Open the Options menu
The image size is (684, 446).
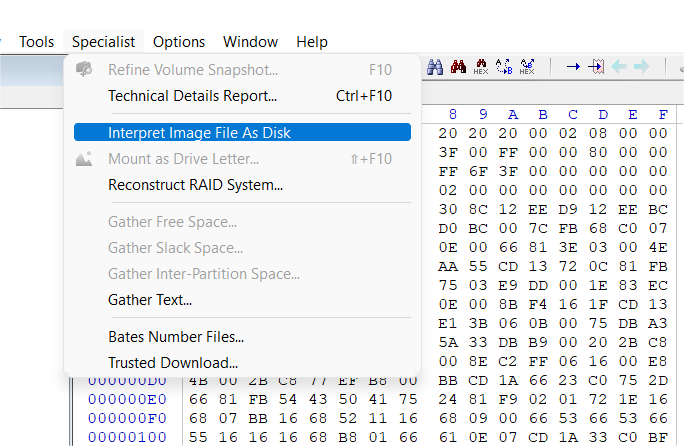pos(179,41)
